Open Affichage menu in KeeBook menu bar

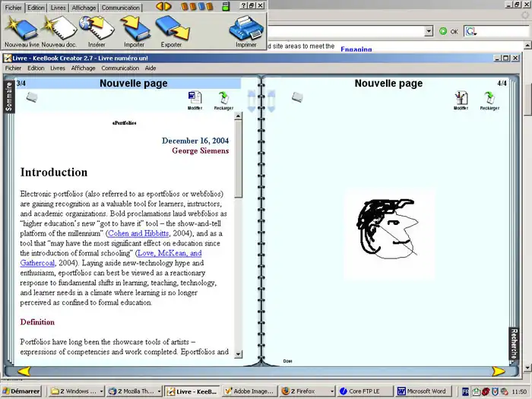click(83, 68)
